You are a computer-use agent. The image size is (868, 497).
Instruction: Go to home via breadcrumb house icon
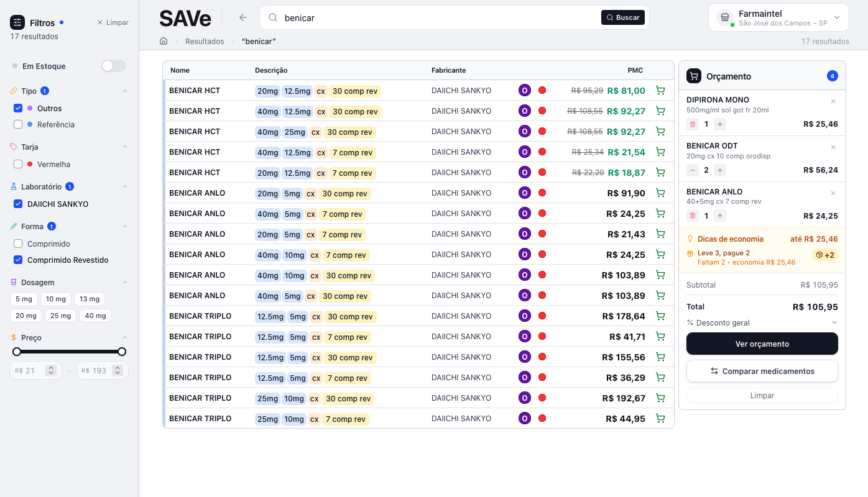(x=164, y=41)
